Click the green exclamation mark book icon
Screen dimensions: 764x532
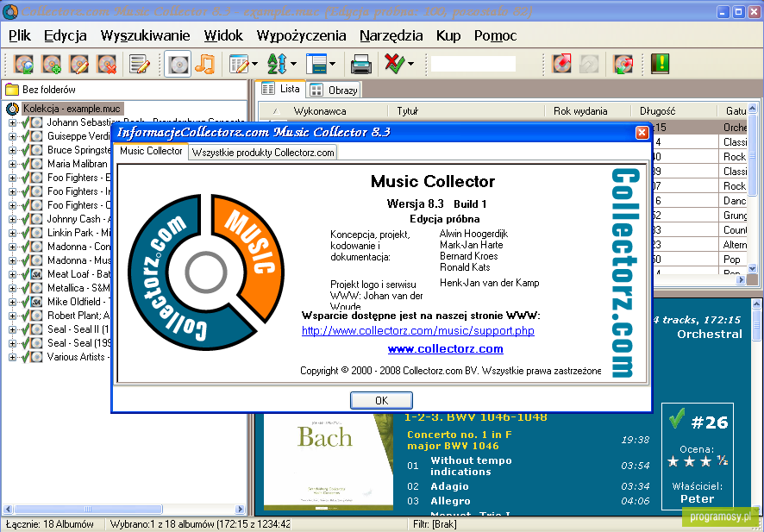[661, 64]
